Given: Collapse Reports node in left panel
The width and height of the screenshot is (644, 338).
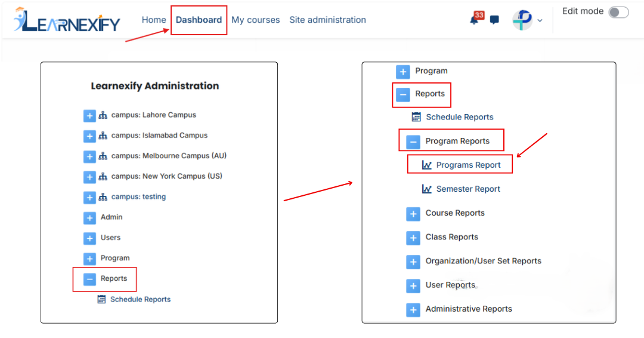Looking at the screenshot, I should 89,279.
